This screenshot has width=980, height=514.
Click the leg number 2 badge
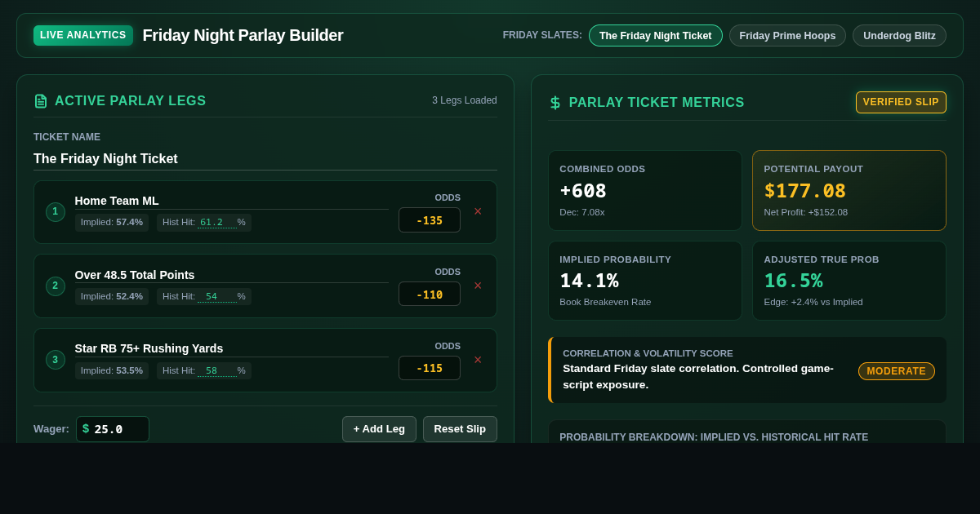(56, 286)
